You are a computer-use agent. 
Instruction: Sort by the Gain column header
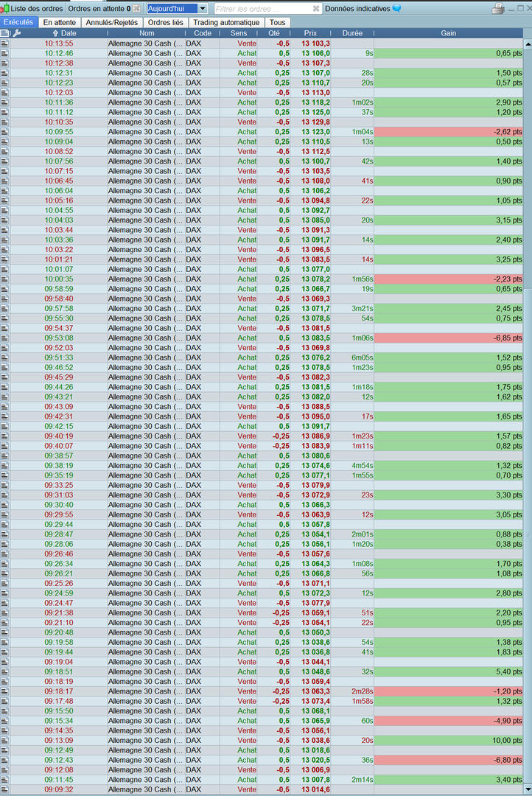[448, 33]
